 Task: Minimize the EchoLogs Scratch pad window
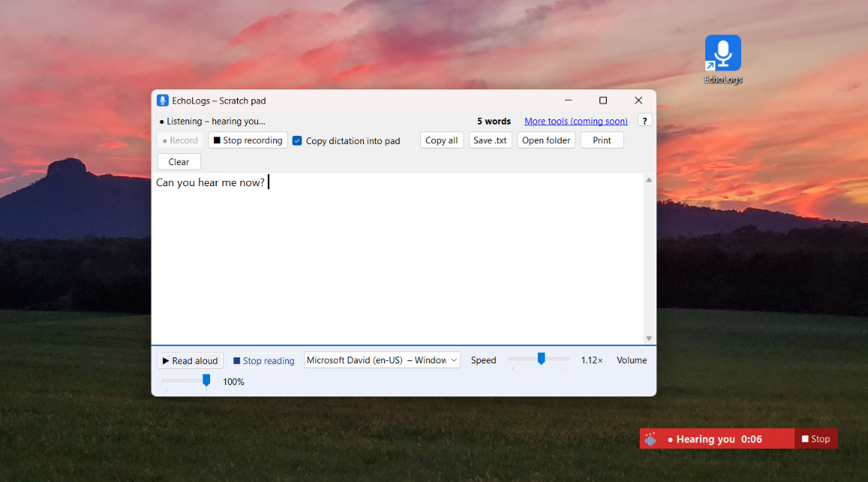tap(568, 101)
